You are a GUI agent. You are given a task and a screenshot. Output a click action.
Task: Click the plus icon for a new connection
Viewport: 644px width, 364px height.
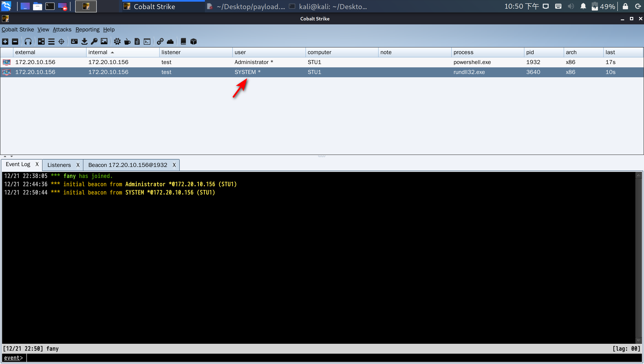point(5,42)
